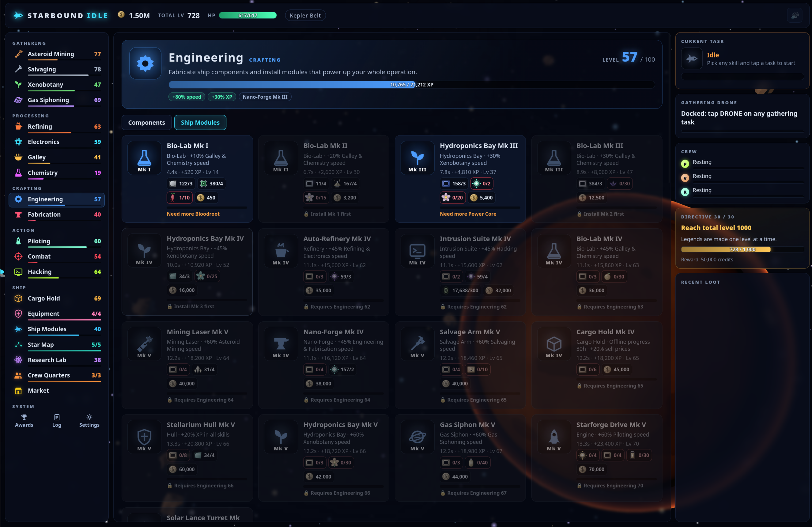Open the Piloting skill
The height and width of the screenshot is (527, 812).
[x=57, y=241]
